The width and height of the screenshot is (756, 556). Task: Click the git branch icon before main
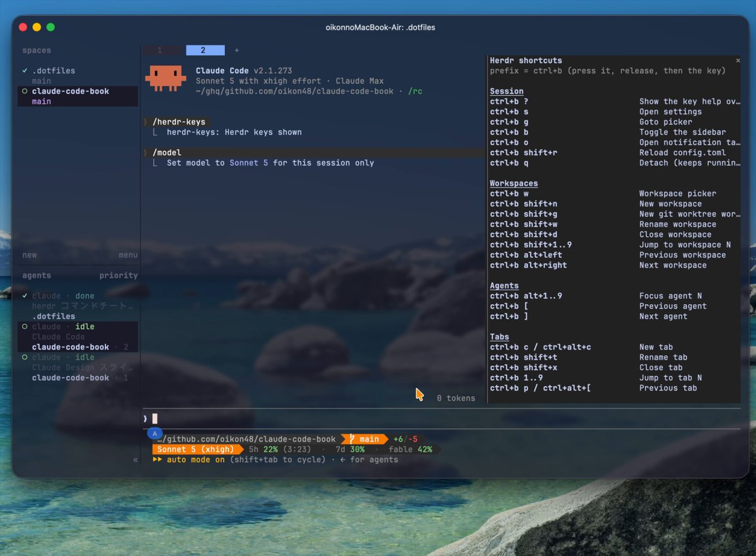click(352, 439)
